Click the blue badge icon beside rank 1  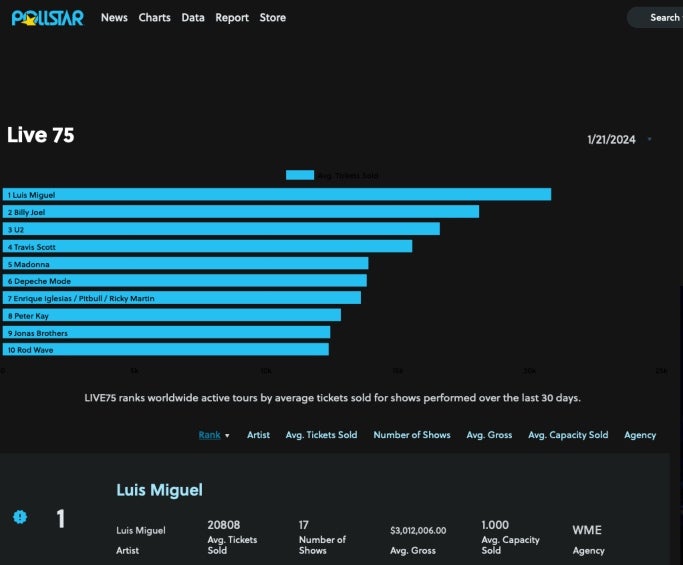pos(20,517)
